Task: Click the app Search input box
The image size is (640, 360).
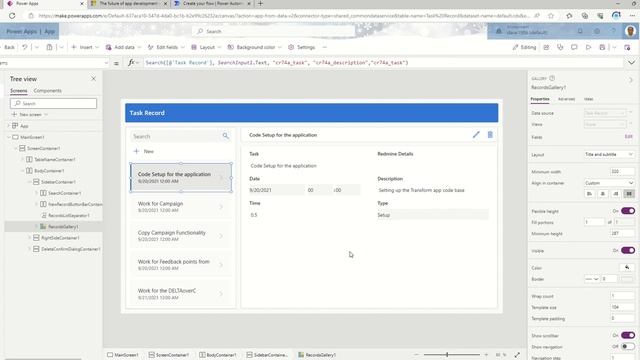Action: point(176,136)
